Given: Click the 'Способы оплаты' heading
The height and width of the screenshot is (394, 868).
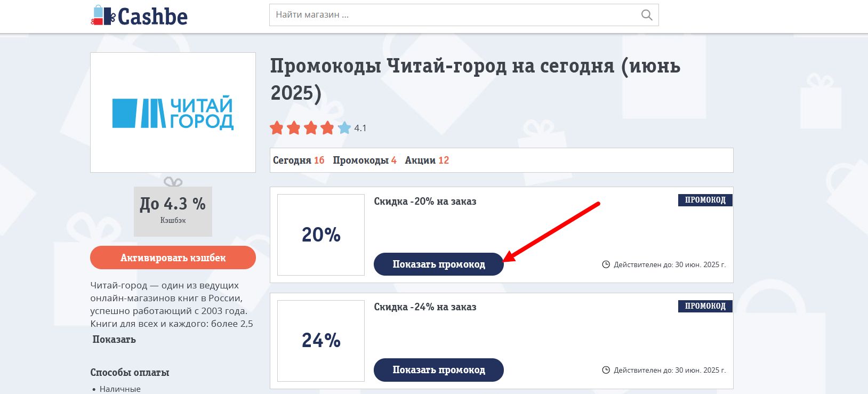Looking at the screenshot, I should (130, 373).
